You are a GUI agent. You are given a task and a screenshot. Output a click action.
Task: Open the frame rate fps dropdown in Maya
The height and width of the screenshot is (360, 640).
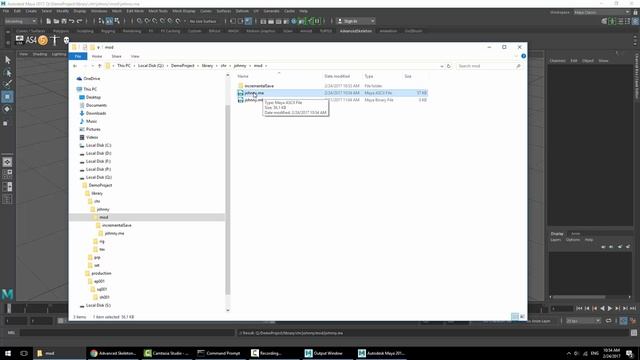(x=583, y=321)
